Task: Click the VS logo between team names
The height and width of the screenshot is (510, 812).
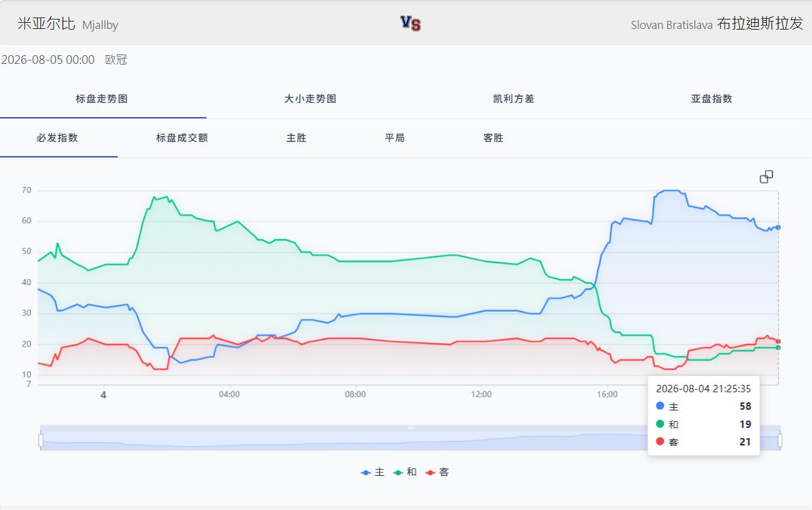Action: [411, 24]
